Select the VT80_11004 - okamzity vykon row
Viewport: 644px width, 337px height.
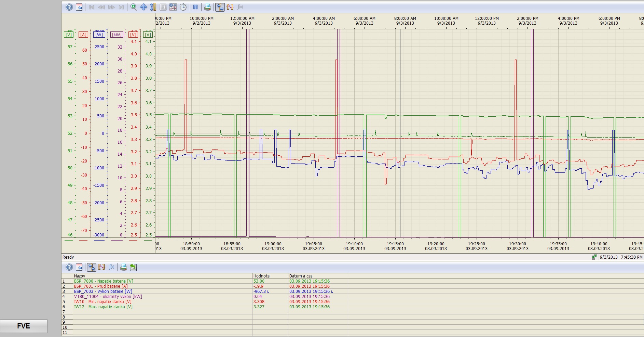tap(108, 297)
